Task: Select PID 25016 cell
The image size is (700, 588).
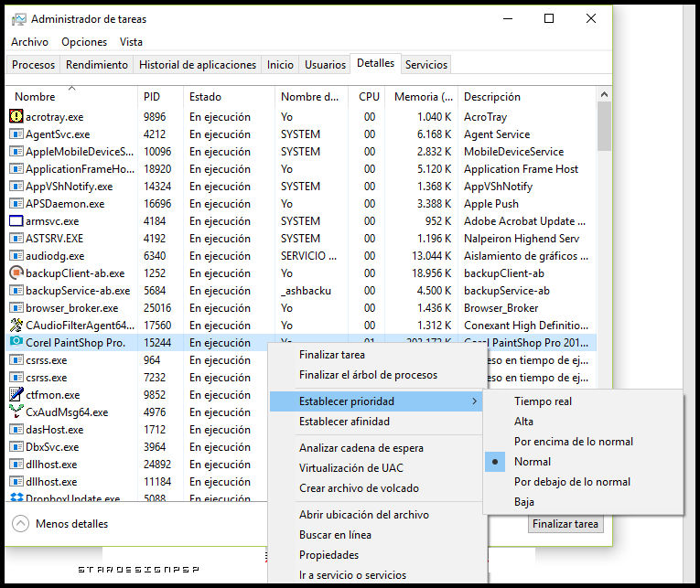Action: pyautogui.click(x=157, y=308)
